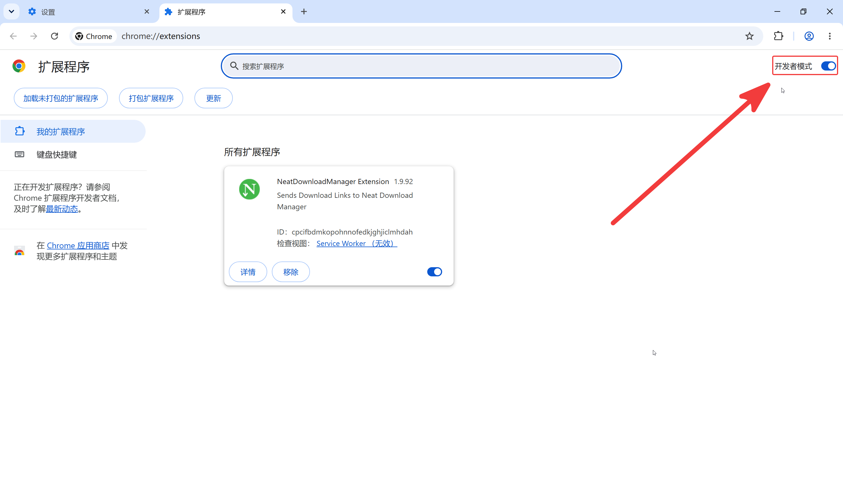Image resolution: width=843 pixels, height=504 pixels.
Task: Click the 更新 button
Action: coord(214,98)
